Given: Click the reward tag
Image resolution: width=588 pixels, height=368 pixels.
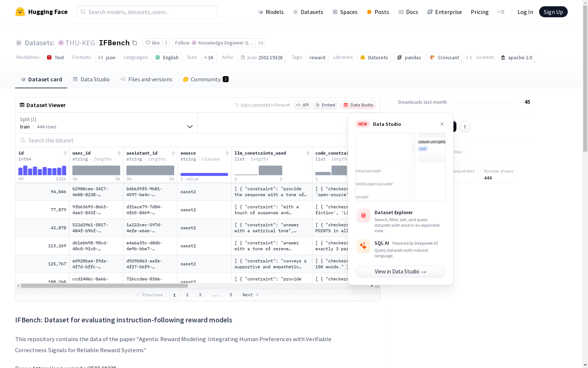Looking at the screenshot, I should (x=317, y=57).
